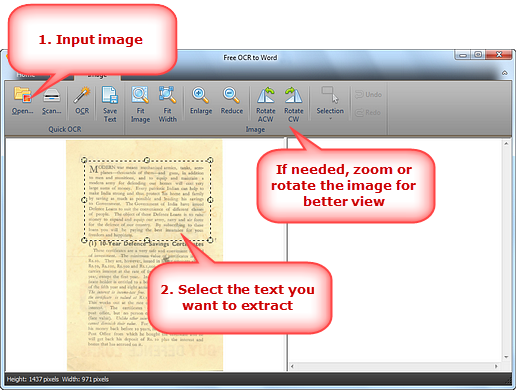Click the 'Image' ribbon group label
The image size is (516, 390).
255,129
